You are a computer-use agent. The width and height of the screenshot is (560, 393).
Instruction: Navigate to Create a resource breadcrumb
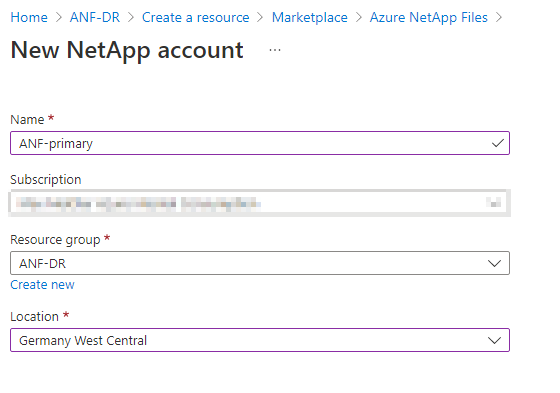195,17
